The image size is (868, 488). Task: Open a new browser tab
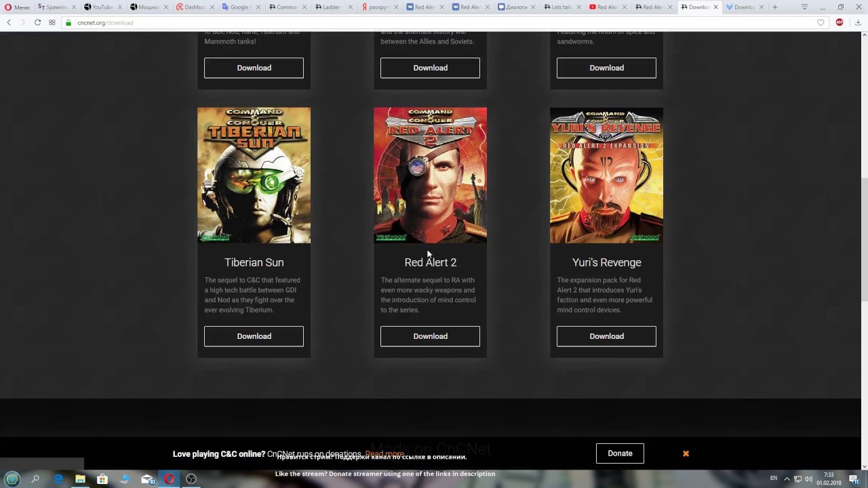point(775,7)
